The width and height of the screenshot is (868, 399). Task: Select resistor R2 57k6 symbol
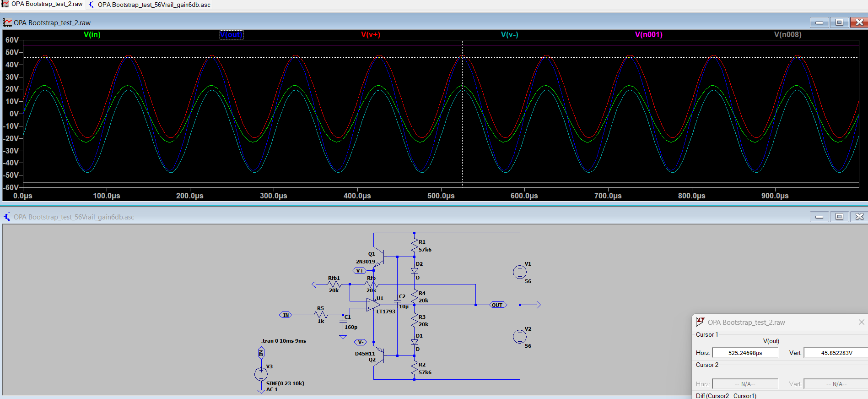click(415, 368)
